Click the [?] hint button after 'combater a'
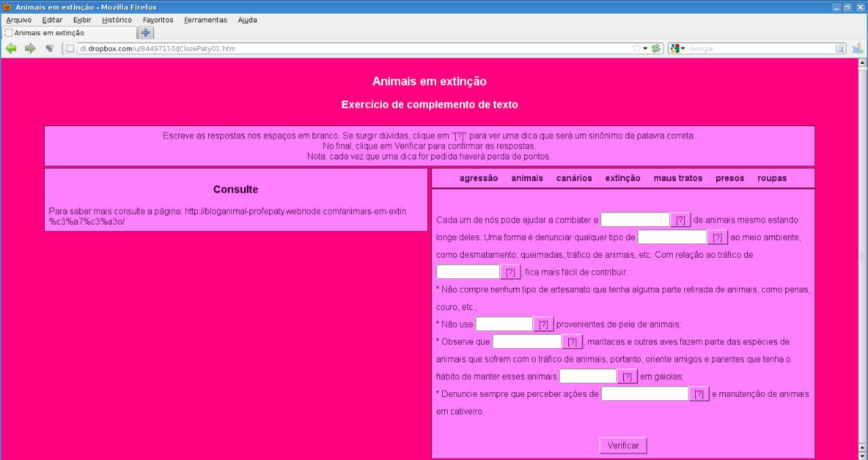This screenshot has height=460, width=868. pyautogui.click(x=681, y=221)
